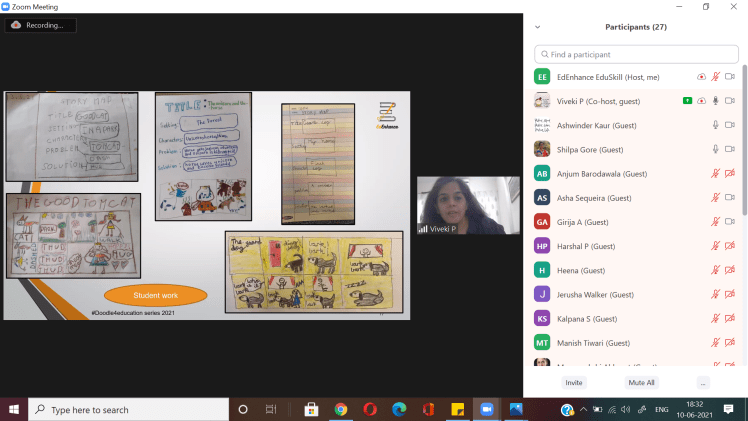Unmute EdEnhance EduSkill's microphone icon

[x=715, y=77]
